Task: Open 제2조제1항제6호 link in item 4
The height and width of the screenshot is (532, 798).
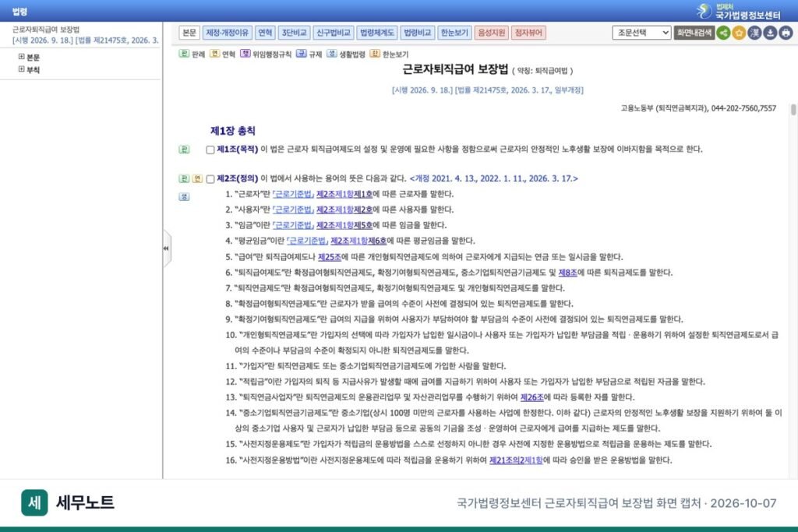Action: pyautogui.click(x=358, y=241)
